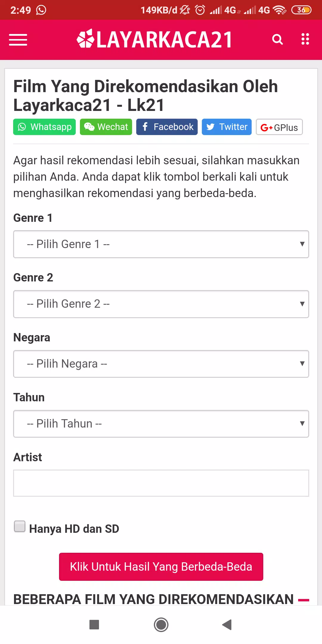Open the hamburger navigation menu
Screen dimensions: 322x644
pos(18,40)
